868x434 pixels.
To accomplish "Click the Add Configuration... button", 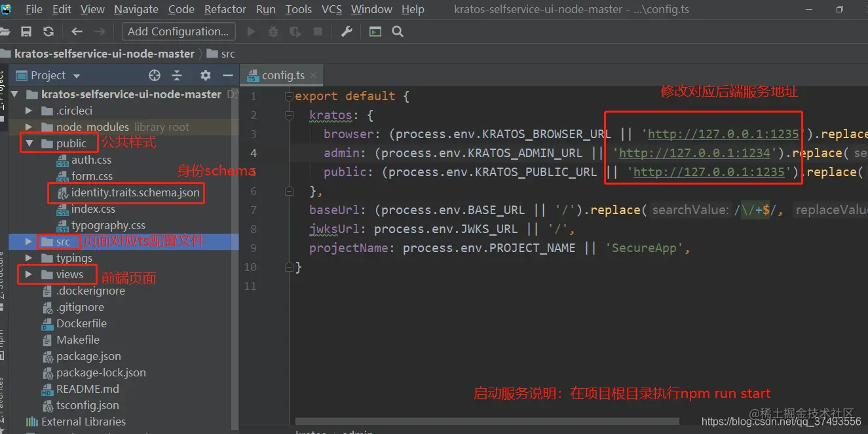I will pos(178,31).
